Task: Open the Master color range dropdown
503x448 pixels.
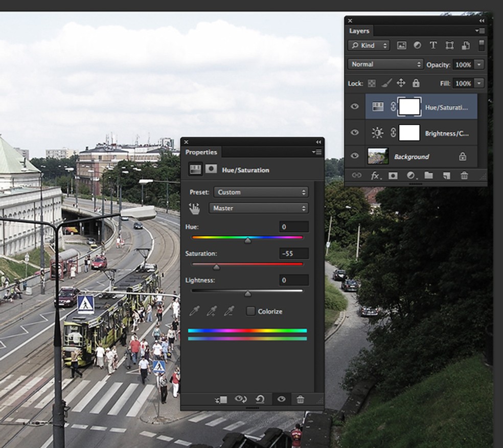Action: (x=259, y=208)
